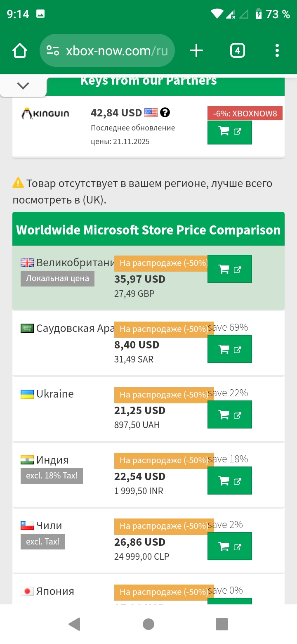The height and width of the screenshot is (644, 297).
Task: Click the xbox-now.com address bar
Action: click(x=117, y=51)
